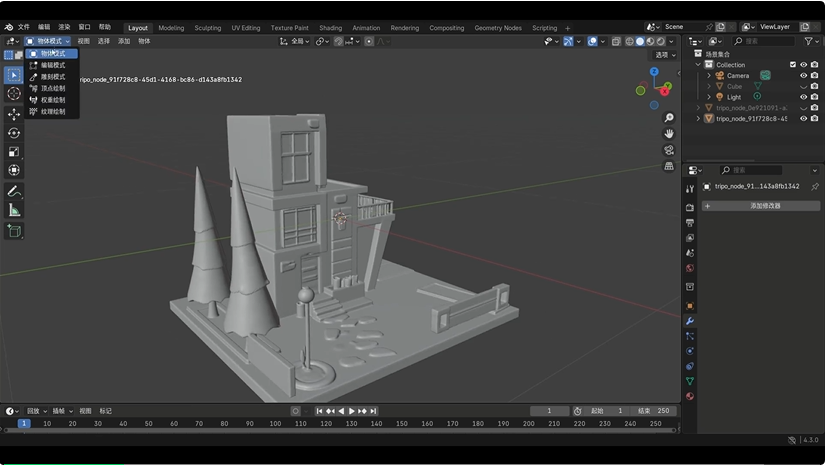Show Cube using its closed-eye icon
The width and height of the screenshot is (829, 466).
[x=803, y=87]
